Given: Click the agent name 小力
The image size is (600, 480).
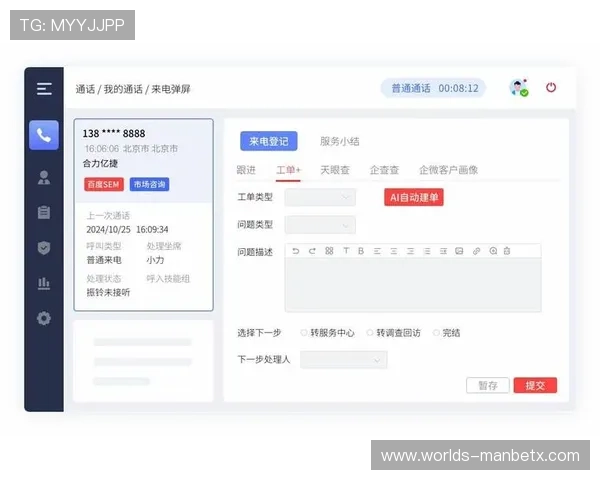Looking at the screenshot, I should (155, 260).
